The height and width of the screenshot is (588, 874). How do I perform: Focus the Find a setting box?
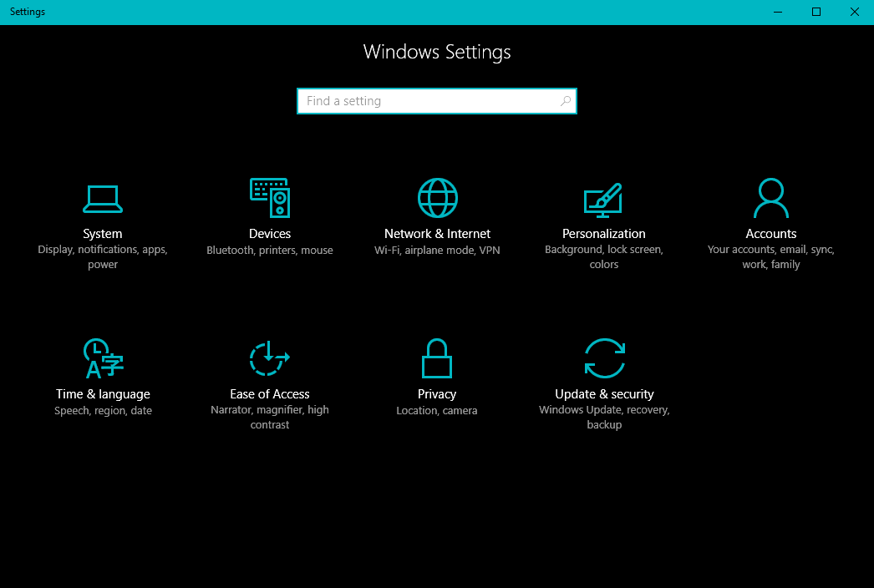click(x=437, y=101)
